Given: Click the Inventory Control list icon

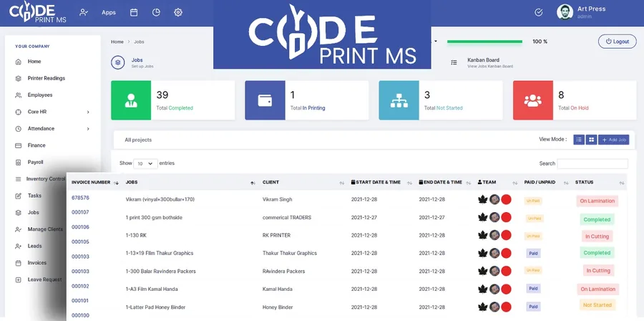Looking at the screenshot, I should tap(18, 179).
